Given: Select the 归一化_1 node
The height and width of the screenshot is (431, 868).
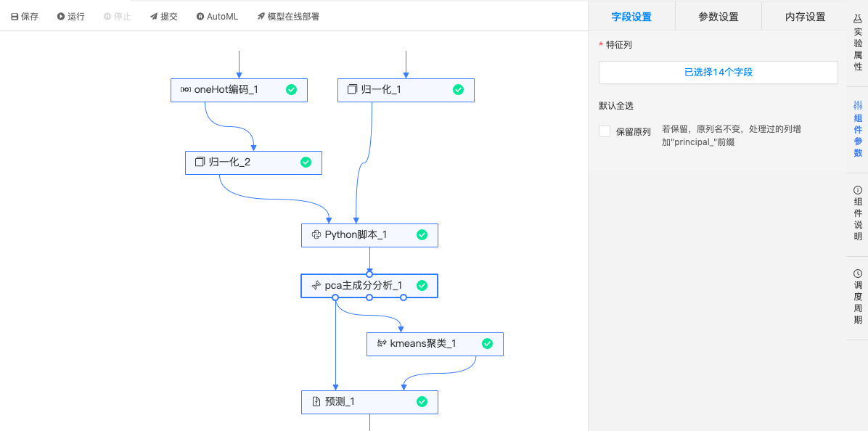Looking at the screenshot, I should click(x=406, y=90).
